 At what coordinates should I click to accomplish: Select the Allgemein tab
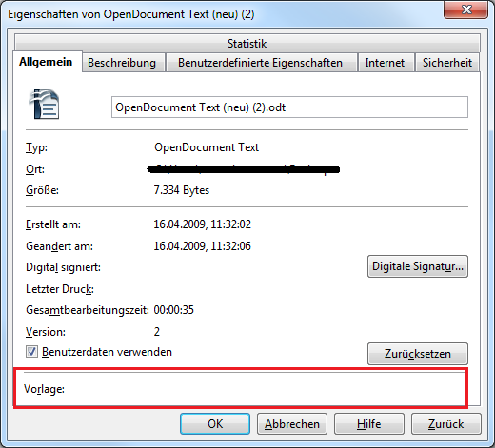pyautogui.click(x=46, y=62)
